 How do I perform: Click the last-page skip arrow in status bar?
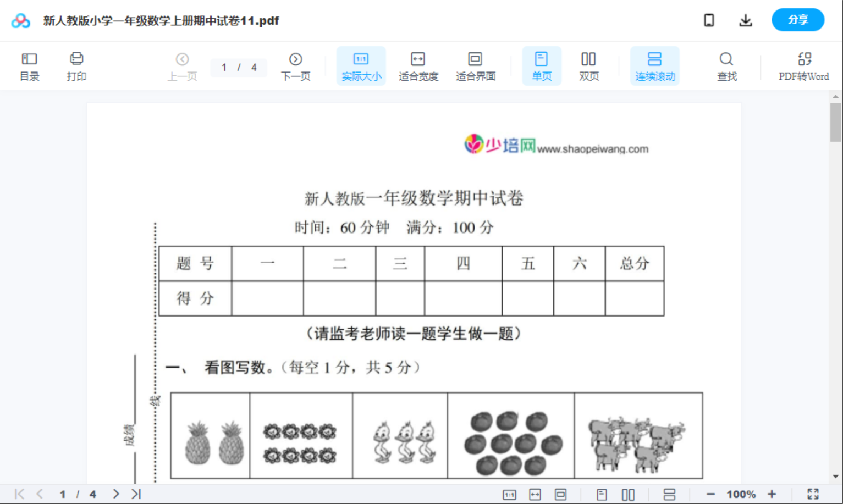pyautogui.click(x=135, y=494)
